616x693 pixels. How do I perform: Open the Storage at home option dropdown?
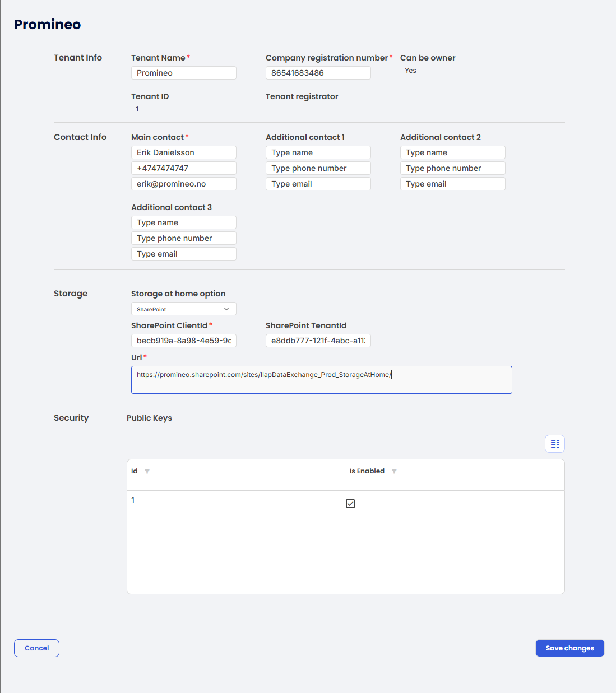coord(184,309)
